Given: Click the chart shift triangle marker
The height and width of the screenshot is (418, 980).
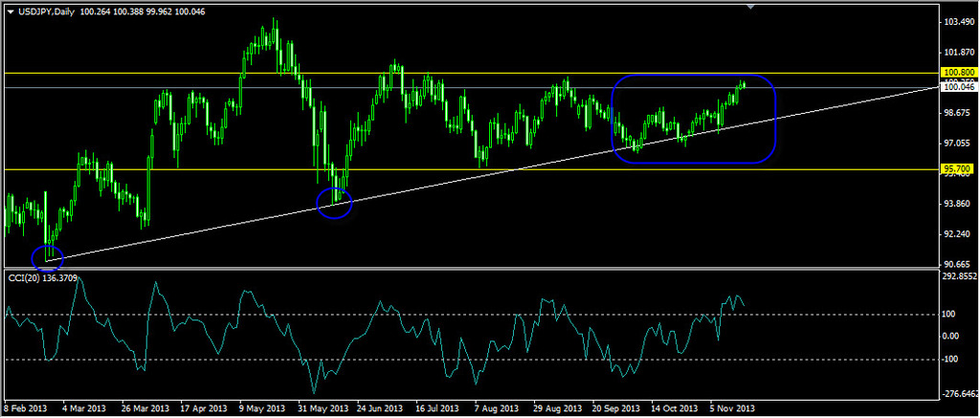Looking at the screenshot, I should tap(751, 7).
